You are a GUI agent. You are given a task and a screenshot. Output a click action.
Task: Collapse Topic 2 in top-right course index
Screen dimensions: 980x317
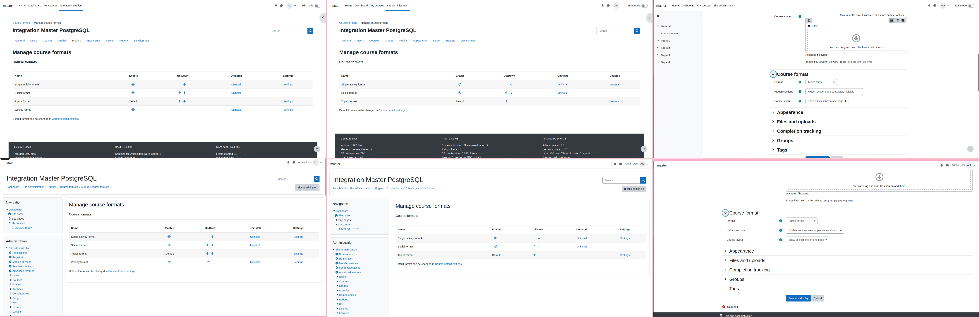tap(658, 48)
